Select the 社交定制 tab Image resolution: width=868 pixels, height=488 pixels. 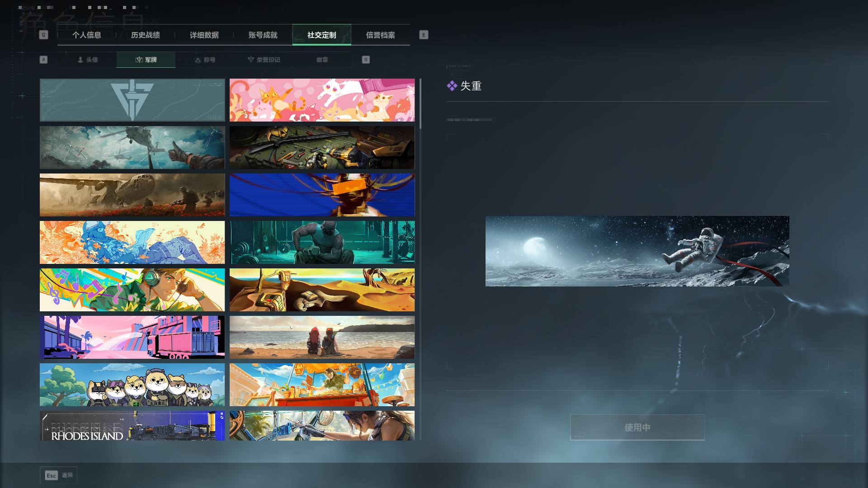322,35
